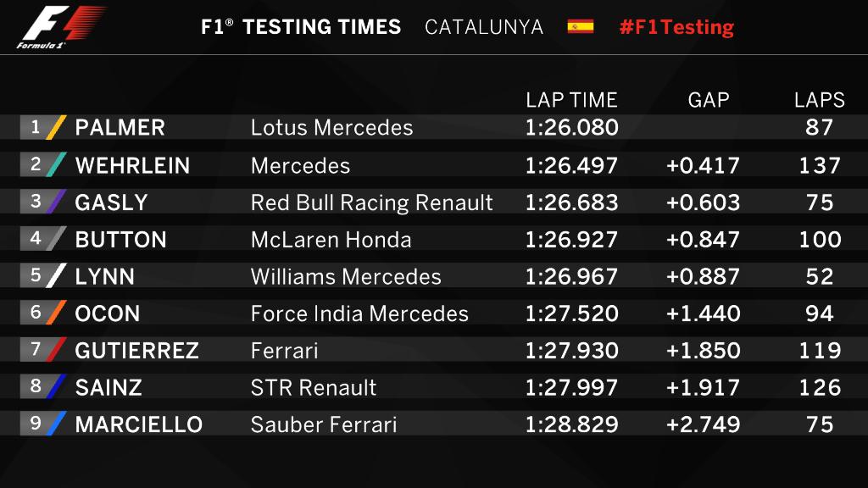Click the yellow team stripe beside Palmer
868x488 pixels.
pyautogui.click(x=56, y=127)
